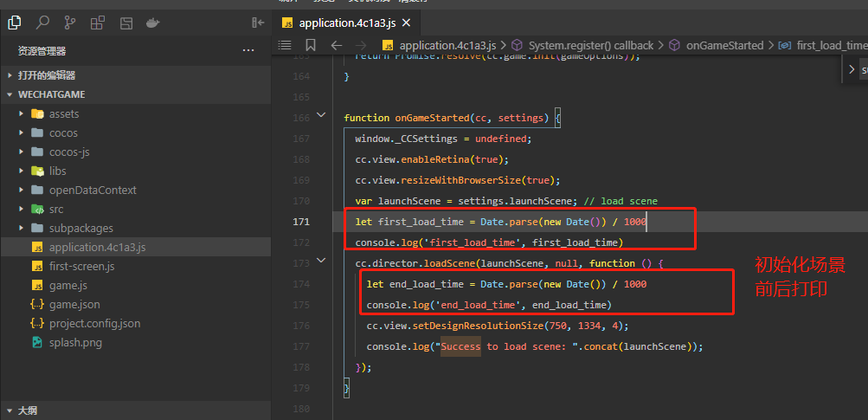Place cursor on console.log('end_load_time') line
868x420 pixels.
coord(489,305)
